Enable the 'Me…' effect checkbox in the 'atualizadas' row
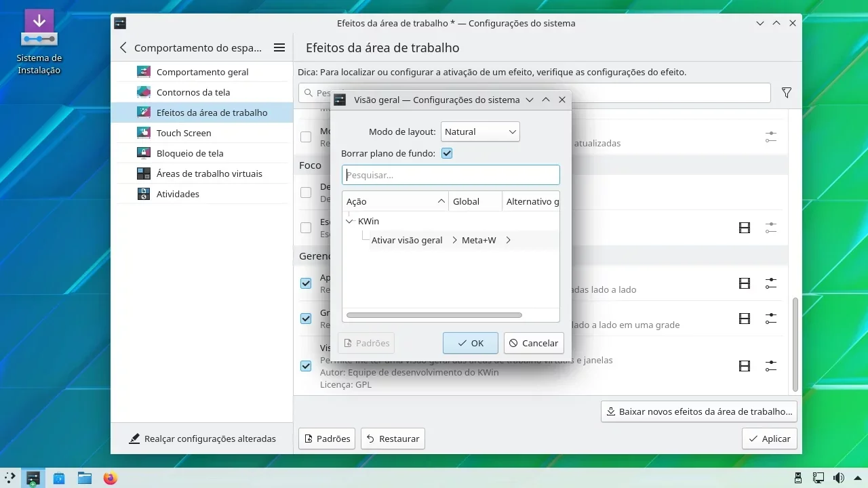The image size is (868, 488). coord(306,137)
